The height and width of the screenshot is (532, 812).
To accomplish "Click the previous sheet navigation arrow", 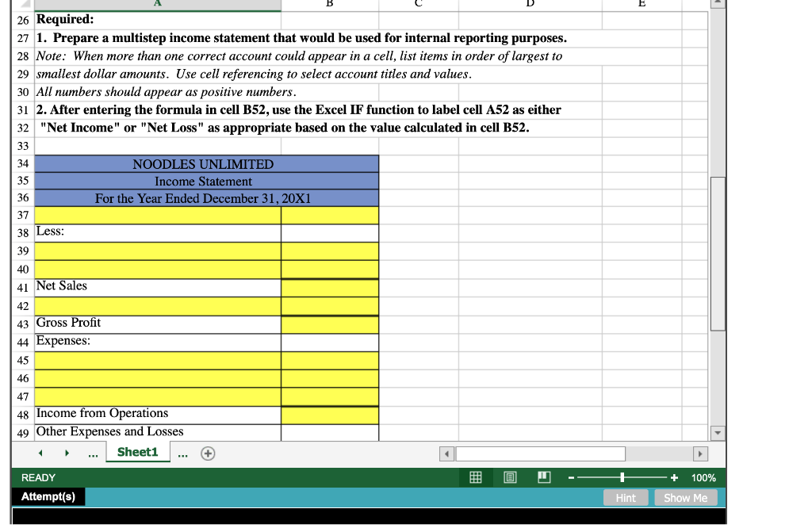I will 40,452.
